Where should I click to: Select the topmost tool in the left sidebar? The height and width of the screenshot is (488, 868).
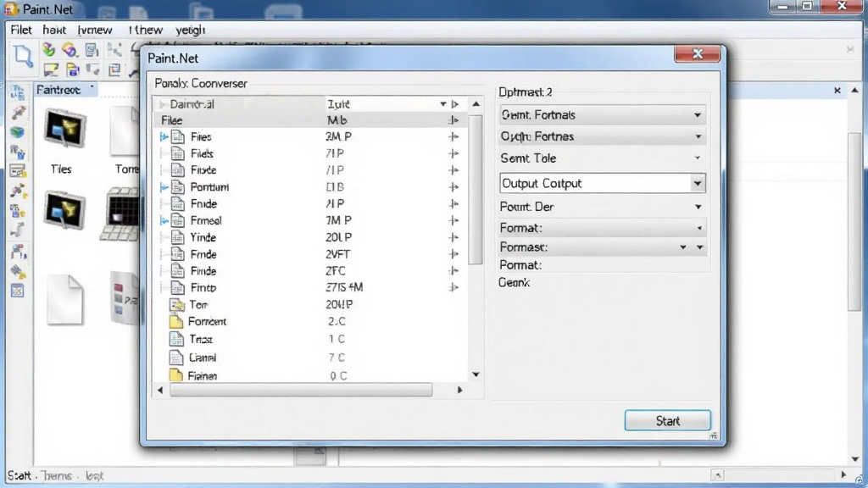pyautogui.click(x=18, y=92)
